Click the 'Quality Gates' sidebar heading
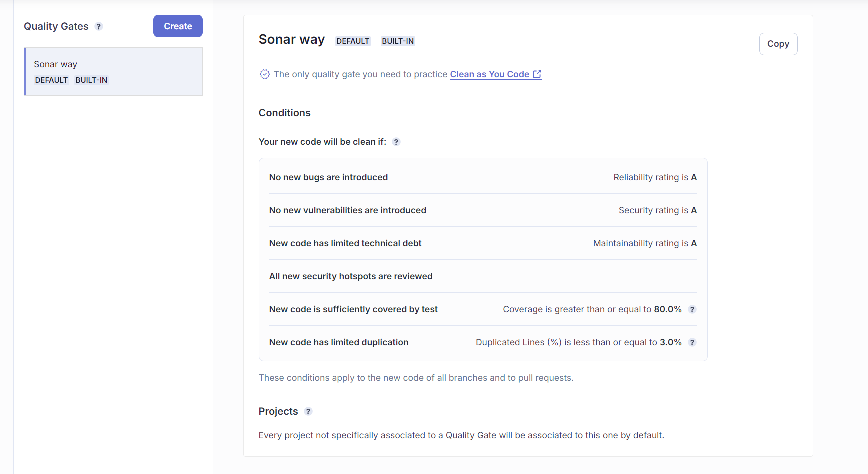 click(56, 26)
